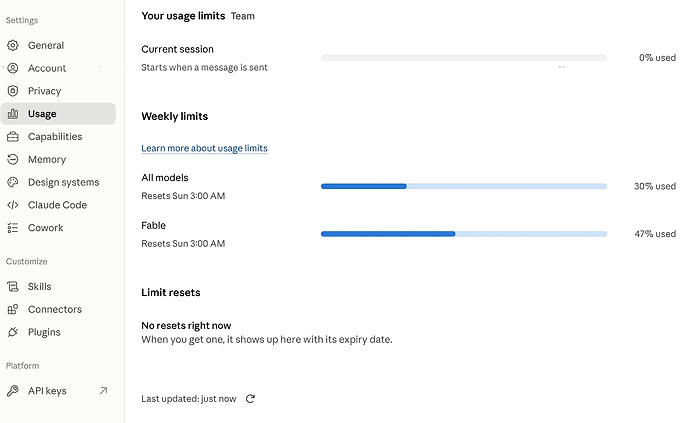Click the Limit resets heading
Viewport: 690px width, 423px height.
(x=171, y=292)
